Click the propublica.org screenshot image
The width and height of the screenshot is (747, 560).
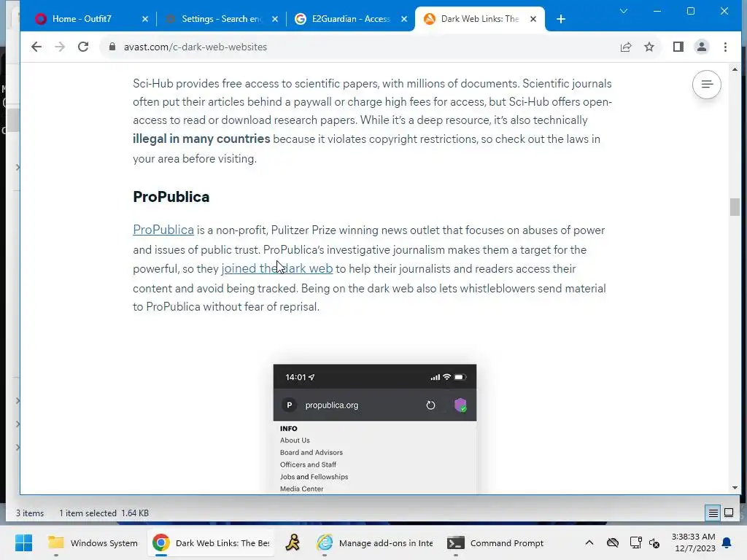375,429
